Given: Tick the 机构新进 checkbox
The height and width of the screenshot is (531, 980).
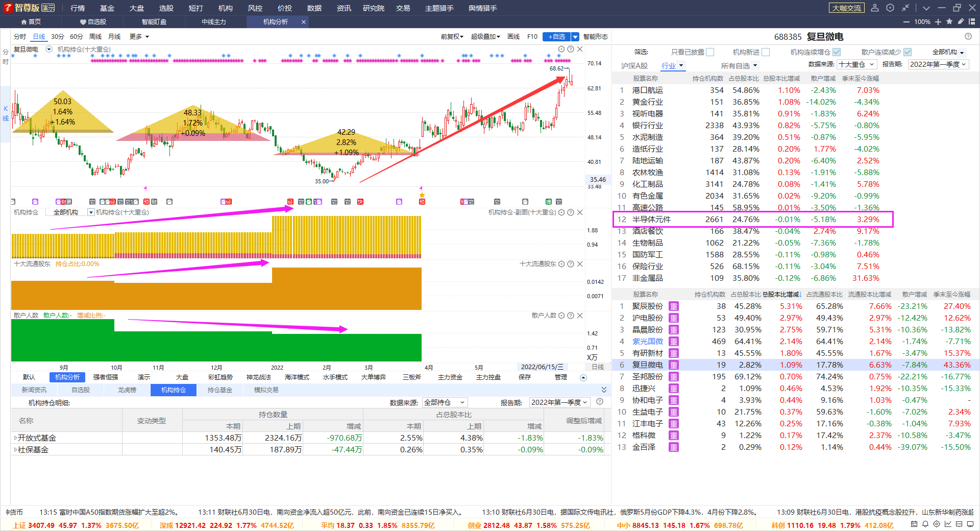Looking at the screenshot, I should point(766,52).
